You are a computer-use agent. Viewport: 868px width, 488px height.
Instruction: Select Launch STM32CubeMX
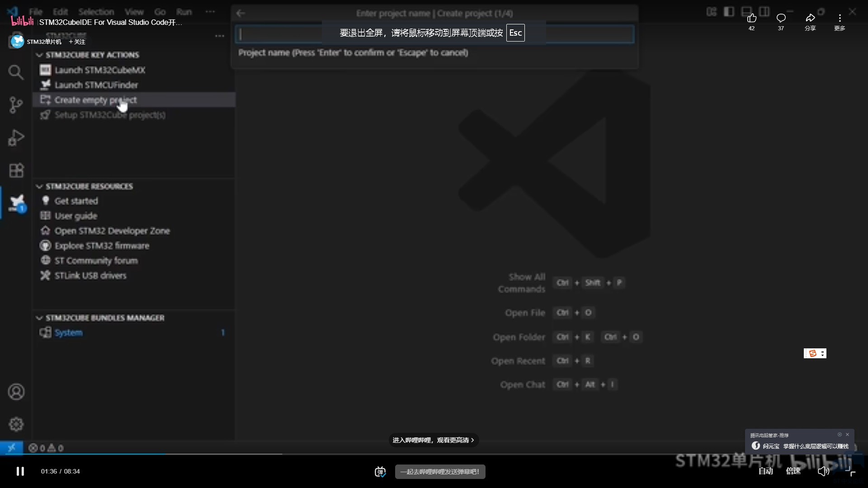pos(134,70)
